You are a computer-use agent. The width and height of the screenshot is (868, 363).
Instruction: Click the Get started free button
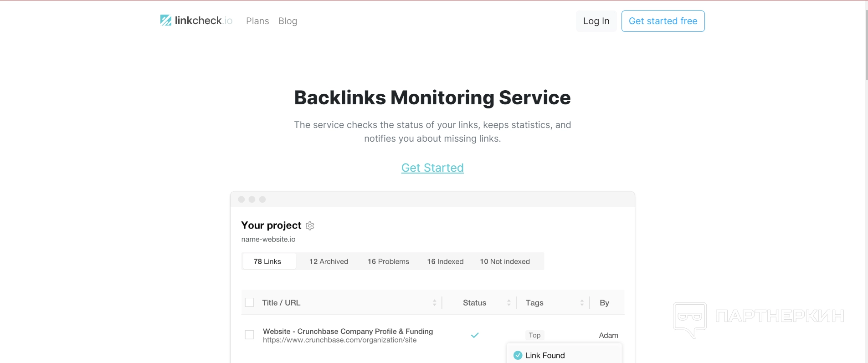click(663, 21)
